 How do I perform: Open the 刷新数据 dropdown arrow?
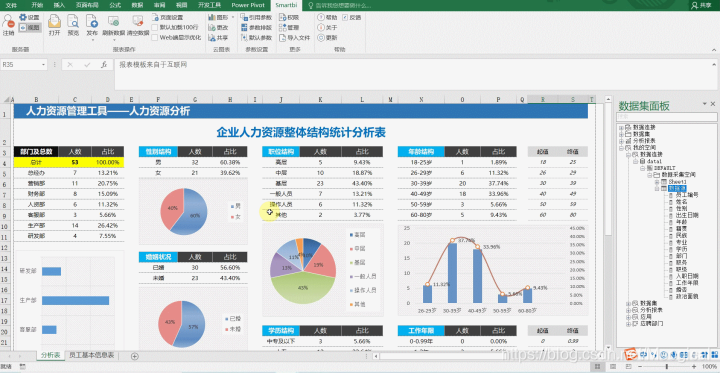[113, 40]
